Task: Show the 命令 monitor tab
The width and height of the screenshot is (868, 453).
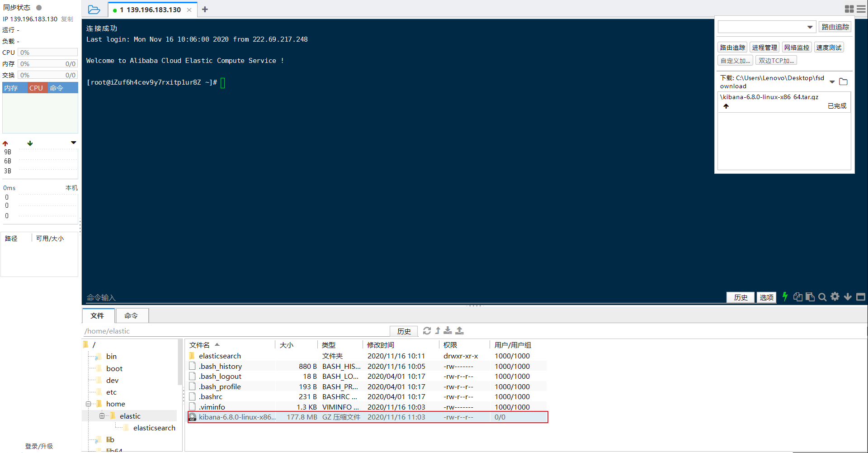Action: (x=62, y=88)
